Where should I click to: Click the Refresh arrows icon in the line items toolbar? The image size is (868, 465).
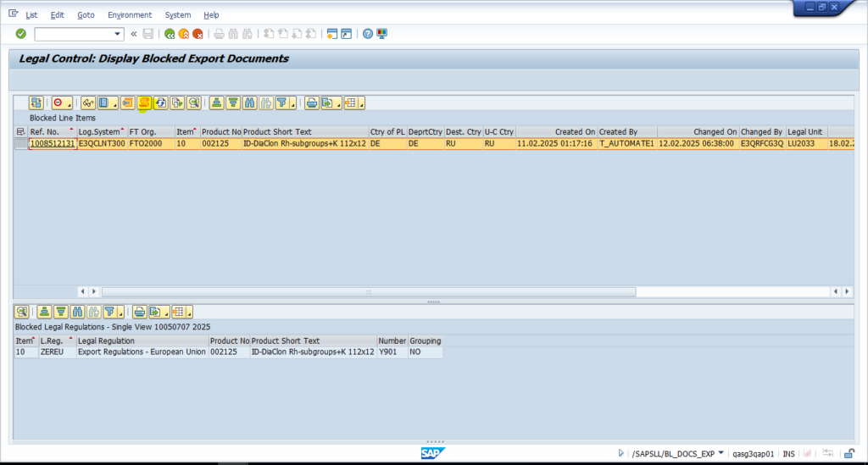[x=160, y=102]
